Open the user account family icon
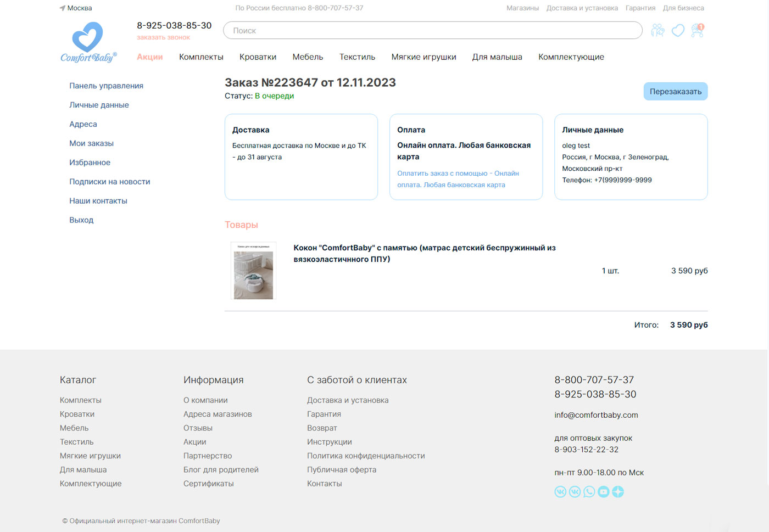 657,30
